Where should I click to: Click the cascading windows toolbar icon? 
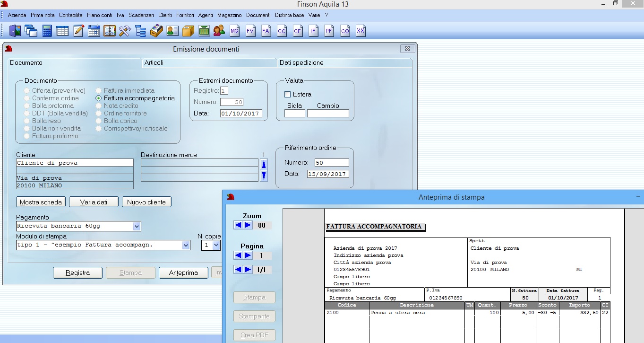coord(31,31)
